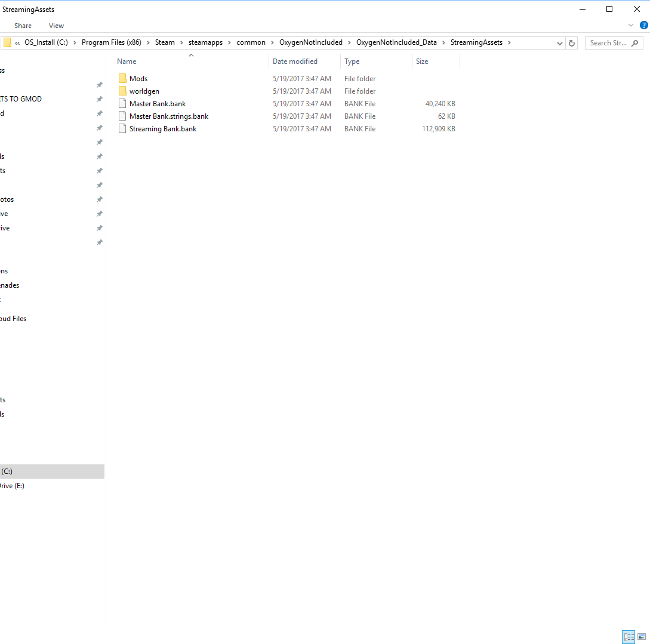The width and height of the screenshot is (650, 644).
Task: Select the Master Bank.bank file icon
Action: [122, 104]
